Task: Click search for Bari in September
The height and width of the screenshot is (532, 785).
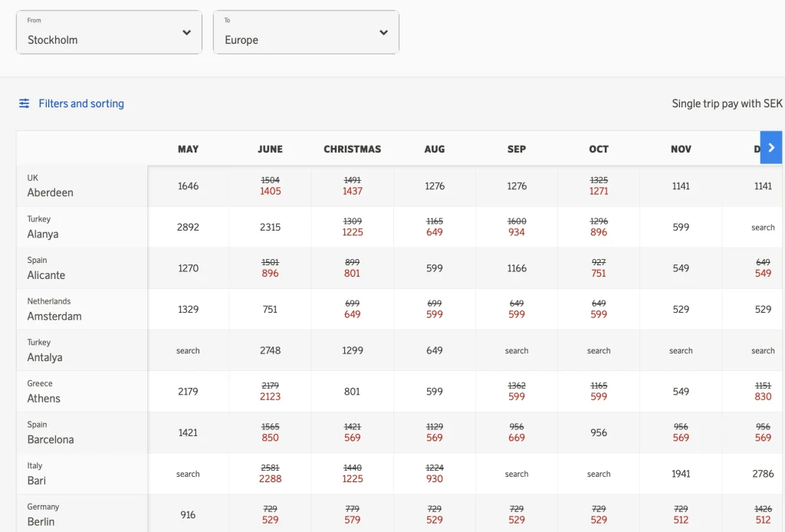Action: point(517,474)
